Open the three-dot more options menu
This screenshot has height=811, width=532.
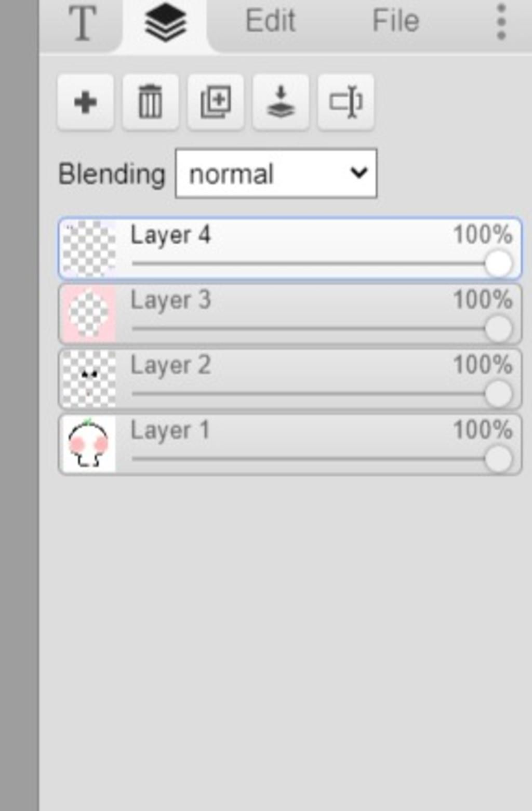click(501, 22)
